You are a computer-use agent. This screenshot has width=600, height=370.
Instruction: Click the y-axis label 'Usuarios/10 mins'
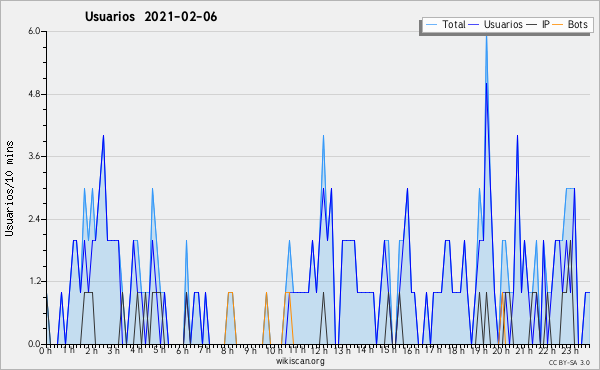point(9,188)
